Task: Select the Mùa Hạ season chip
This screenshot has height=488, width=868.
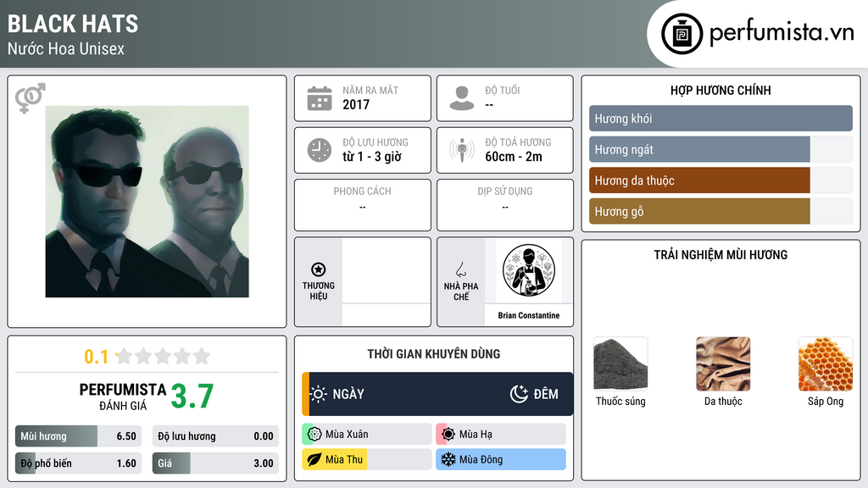Action: click(x=501, y=435)
